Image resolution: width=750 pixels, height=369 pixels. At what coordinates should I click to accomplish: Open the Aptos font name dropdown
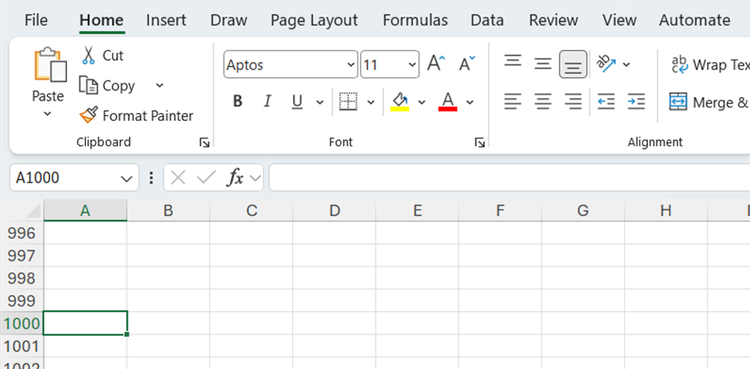point(351,65)
